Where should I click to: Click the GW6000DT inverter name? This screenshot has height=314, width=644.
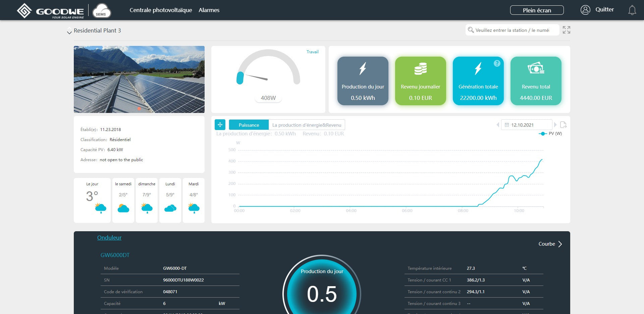(115, 255)
